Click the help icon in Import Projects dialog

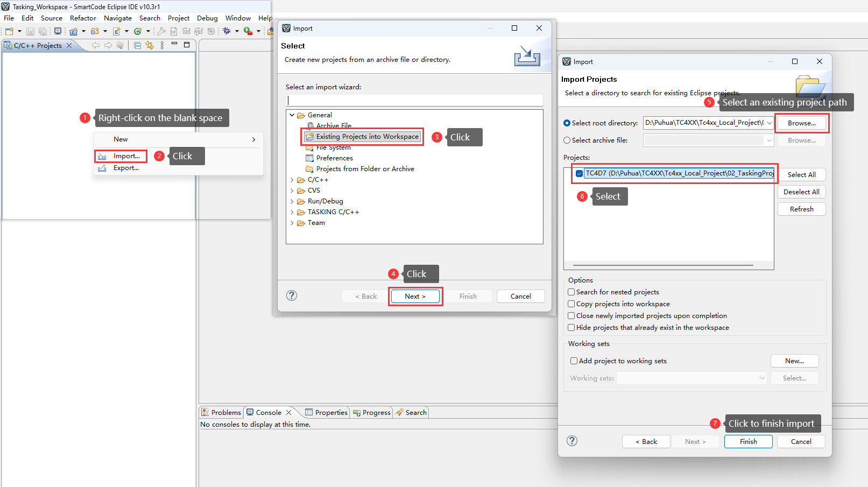(x=572, y=441)
